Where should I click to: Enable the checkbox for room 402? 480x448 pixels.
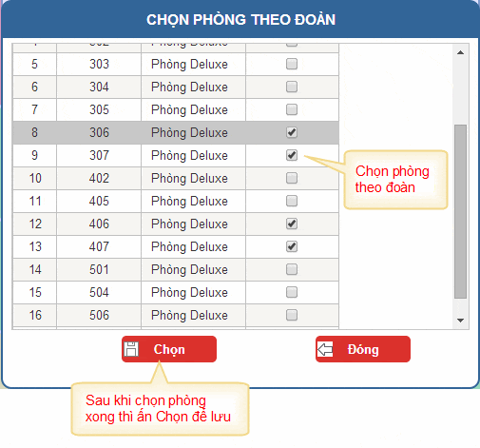[292, 178]
